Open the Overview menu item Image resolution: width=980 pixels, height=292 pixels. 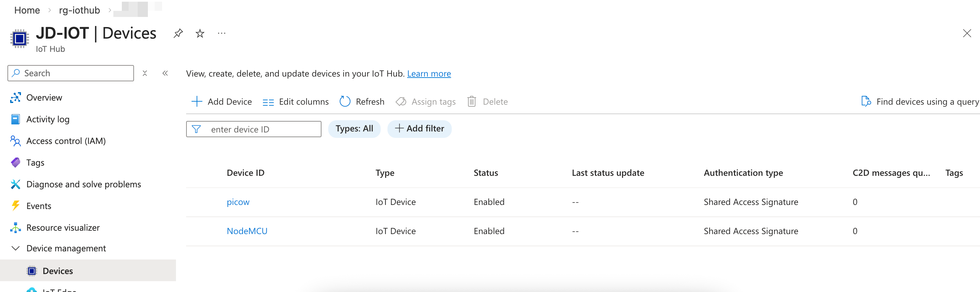click(x=44, y=98)
